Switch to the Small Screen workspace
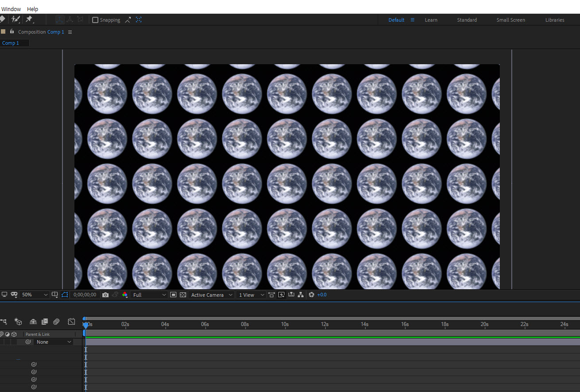The width and height of the screenshot is (580, 392). pyautogui.click(x=511, y=20)
